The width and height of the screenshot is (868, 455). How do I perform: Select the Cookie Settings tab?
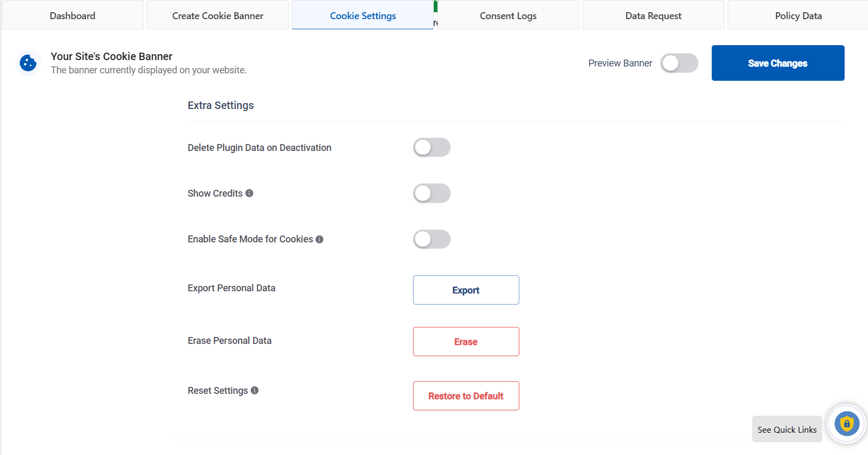(363, 16)
